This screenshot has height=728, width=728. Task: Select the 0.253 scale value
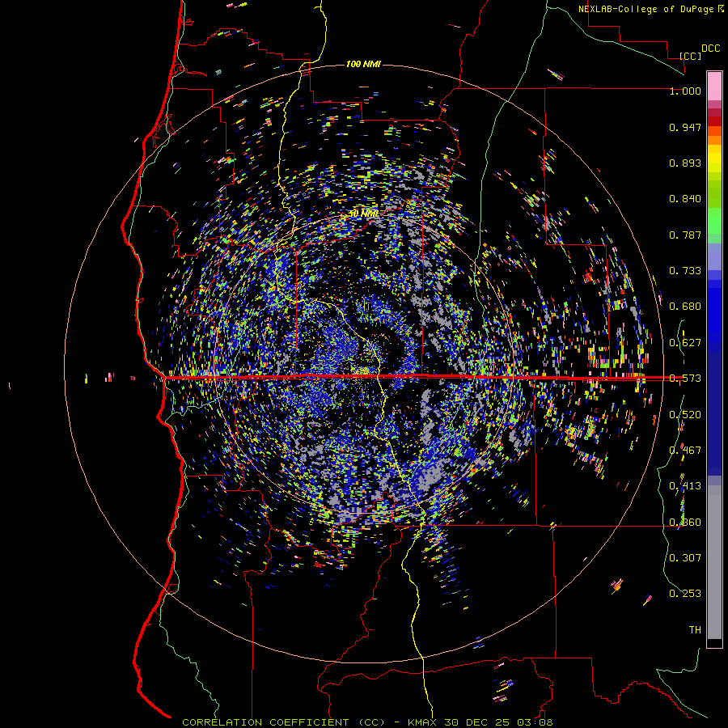pyautogui.click(x=685, y=594)
